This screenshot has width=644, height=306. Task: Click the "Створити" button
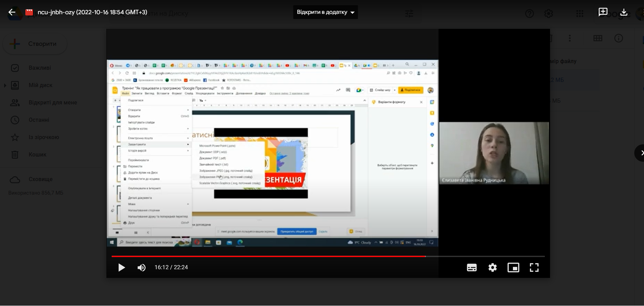click(35, 44)
